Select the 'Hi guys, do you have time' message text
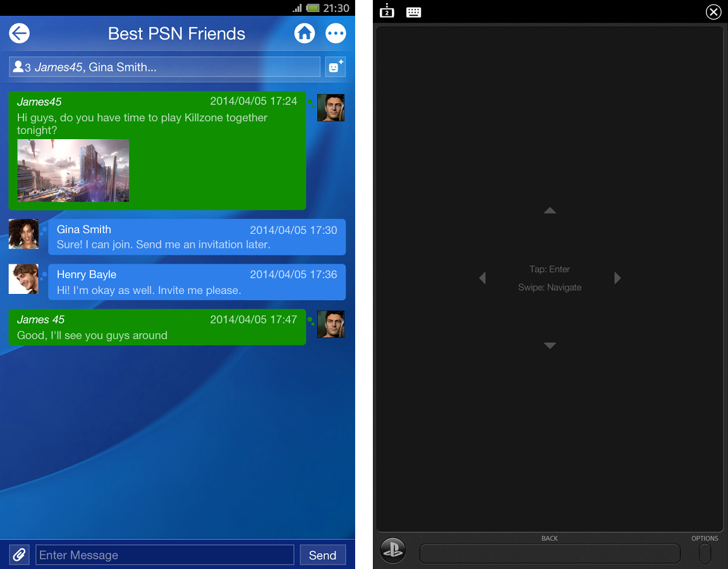The height and width of the screenshot is (569, 728). [x=142, y=124]
